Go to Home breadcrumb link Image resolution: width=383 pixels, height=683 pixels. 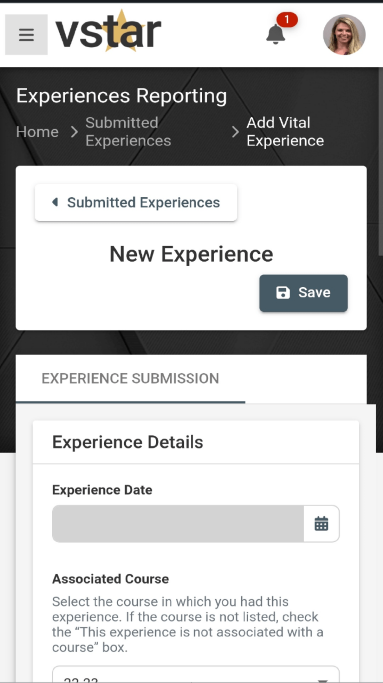[x=37, y=132]
